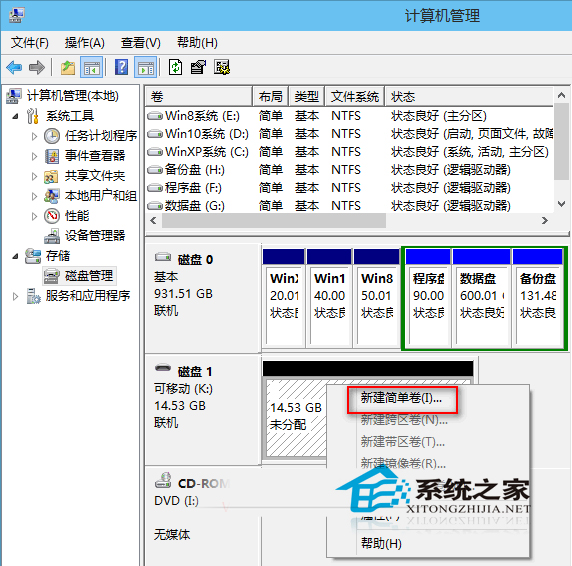Click the Refresh toolbar icon

coord(175,67)
